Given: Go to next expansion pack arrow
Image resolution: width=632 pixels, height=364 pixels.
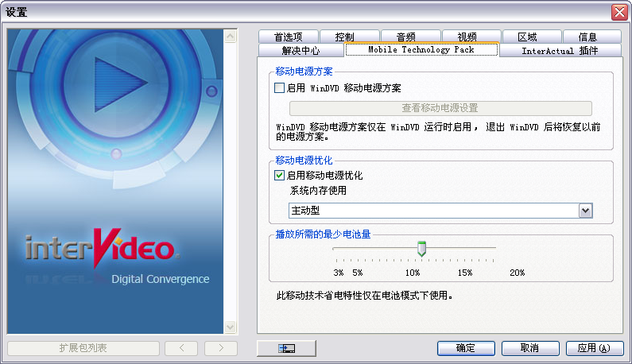Looking at the screenshot, I should (x=221, y=348).
